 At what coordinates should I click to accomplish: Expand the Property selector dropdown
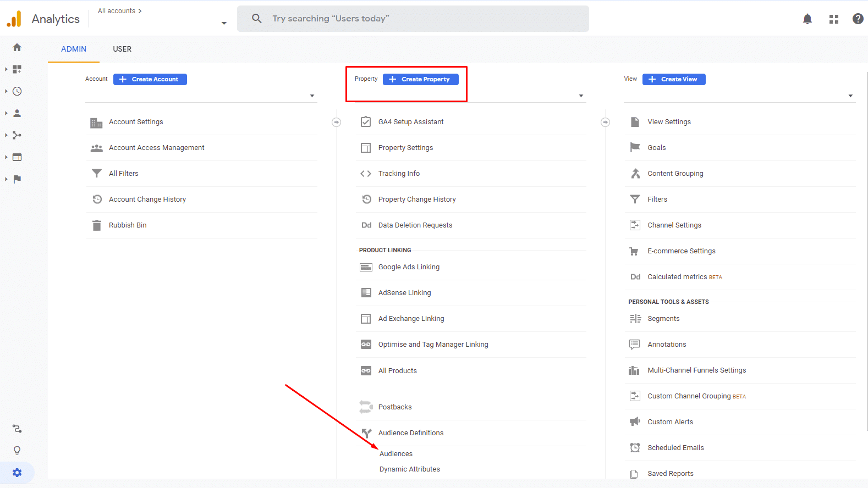click(x=581, y=96)
